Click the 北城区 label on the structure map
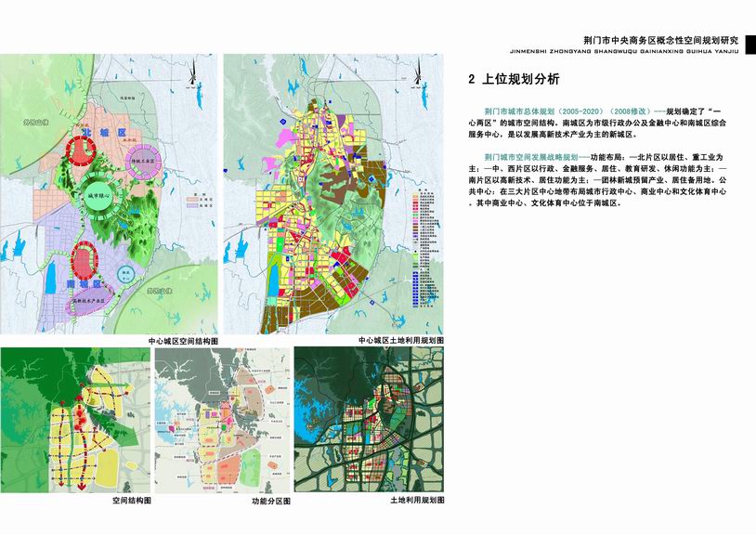 tap(104, 133)
